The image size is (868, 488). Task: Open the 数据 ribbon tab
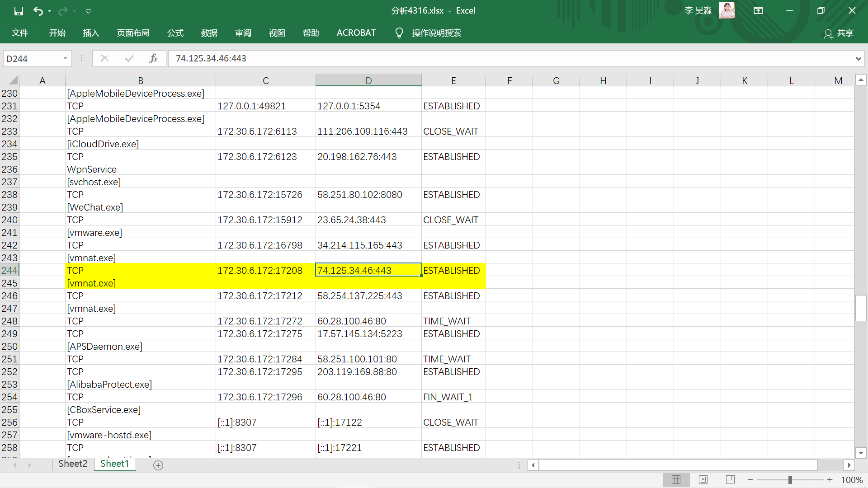[x=209, y=33]
